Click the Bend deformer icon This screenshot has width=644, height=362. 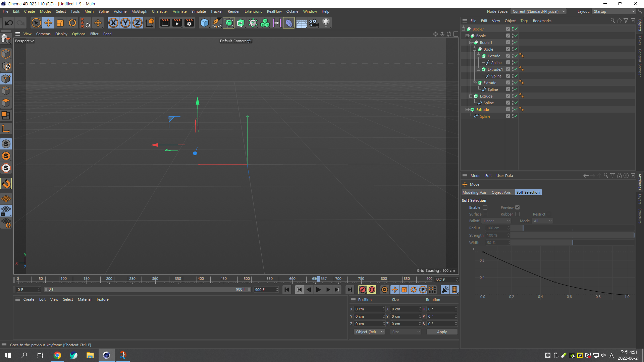[289, 23]
